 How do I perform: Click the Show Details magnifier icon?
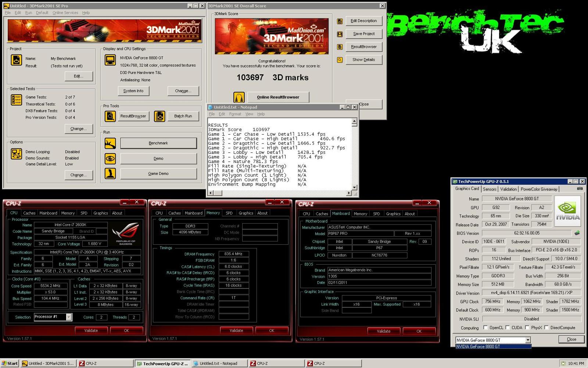pyautogui.click(x=340, y=60)
